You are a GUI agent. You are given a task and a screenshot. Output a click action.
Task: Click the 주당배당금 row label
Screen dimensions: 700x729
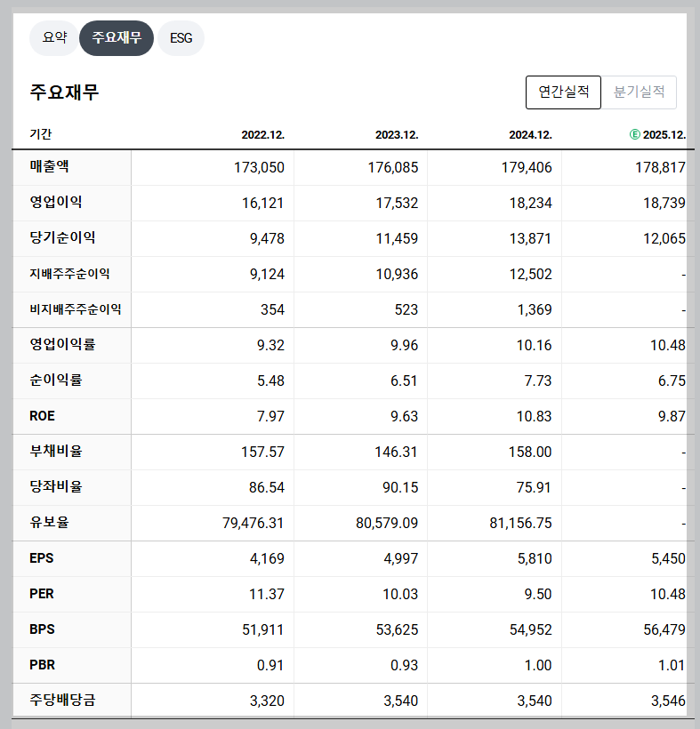[62, 701]
